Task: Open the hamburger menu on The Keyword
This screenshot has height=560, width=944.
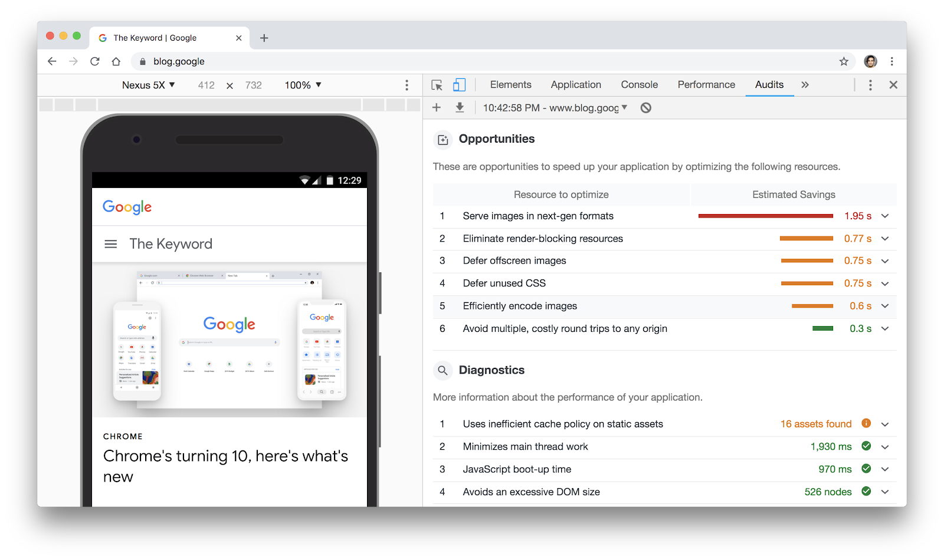Action: [x=111, y=244]
